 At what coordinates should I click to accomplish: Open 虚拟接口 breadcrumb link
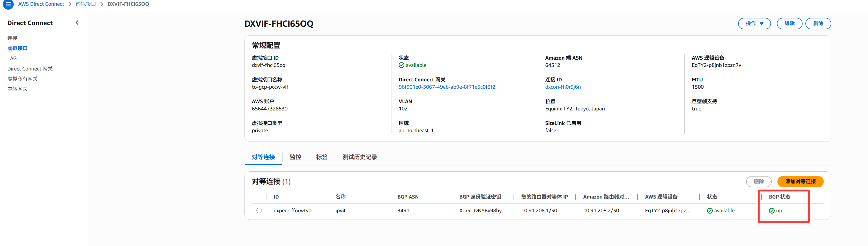click(86, 4)
